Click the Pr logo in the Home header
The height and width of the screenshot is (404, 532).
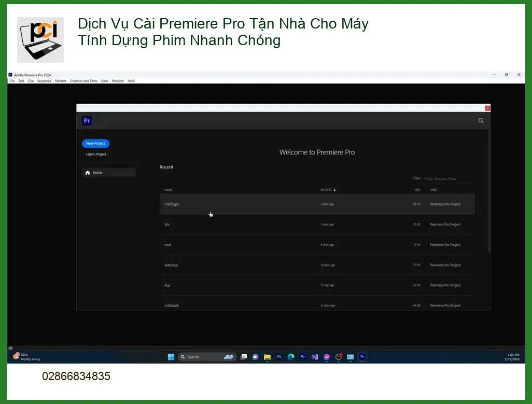click(87, 121)
